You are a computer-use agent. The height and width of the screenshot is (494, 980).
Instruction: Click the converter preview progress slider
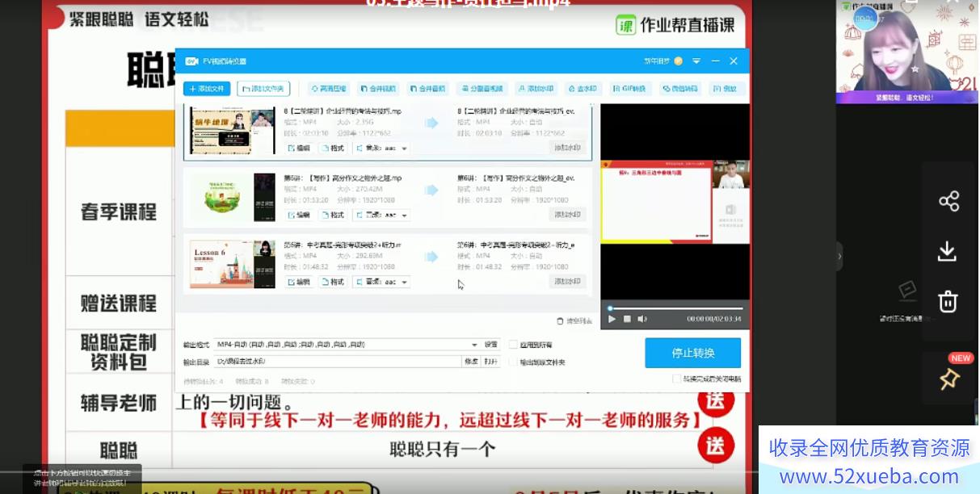[675, 308]
